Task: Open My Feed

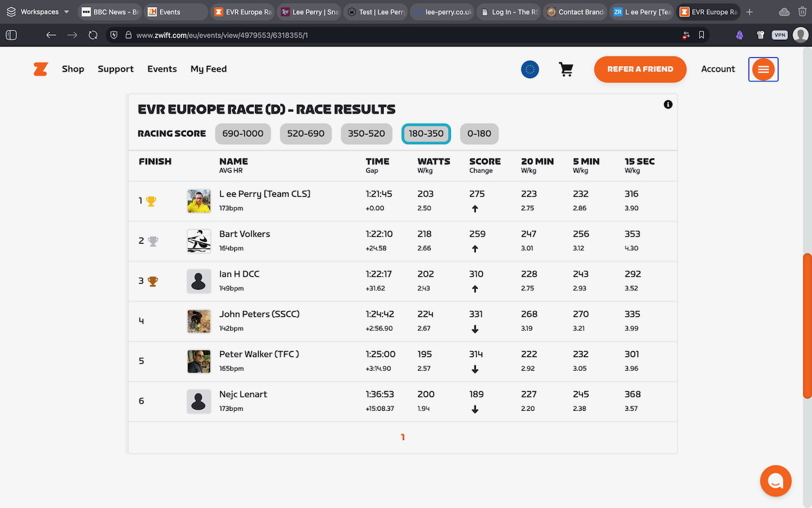Action: point(209,69)
